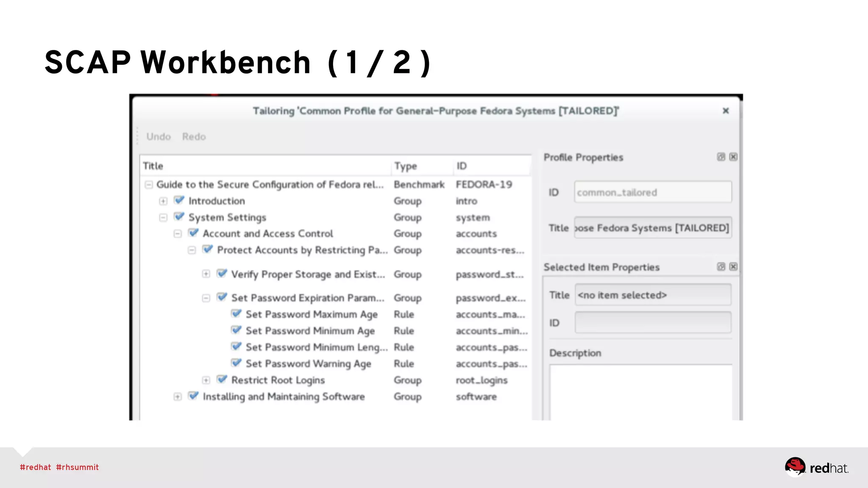
Task: Uncheck Installing and Maintaining Software checkbox
Action: pyautogui.click(x=194, y=396)
